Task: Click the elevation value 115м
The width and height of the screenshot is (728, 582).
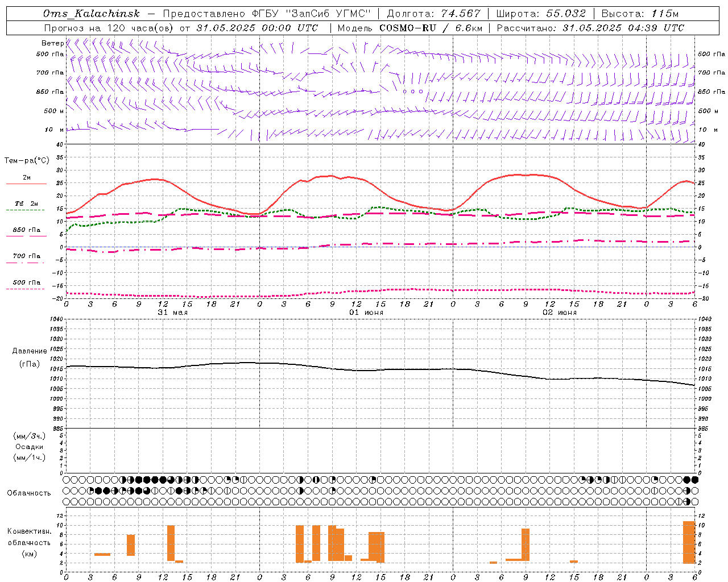Action: tap(665, 14)
